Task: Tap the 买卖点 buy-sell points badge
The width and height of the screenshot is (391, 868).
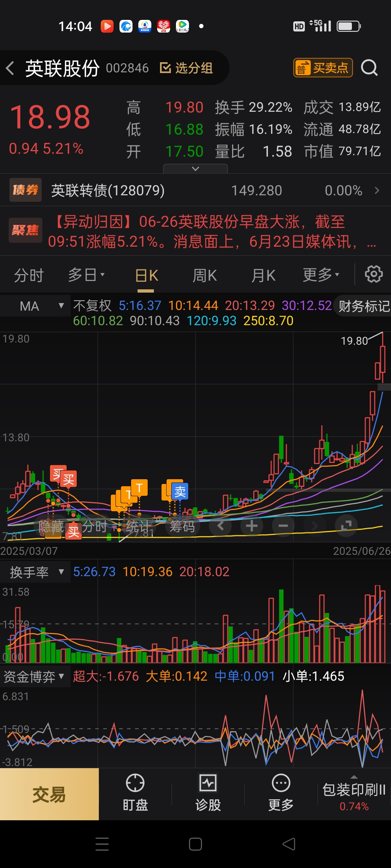Action: pyautogui.click(x=323, y=68)
